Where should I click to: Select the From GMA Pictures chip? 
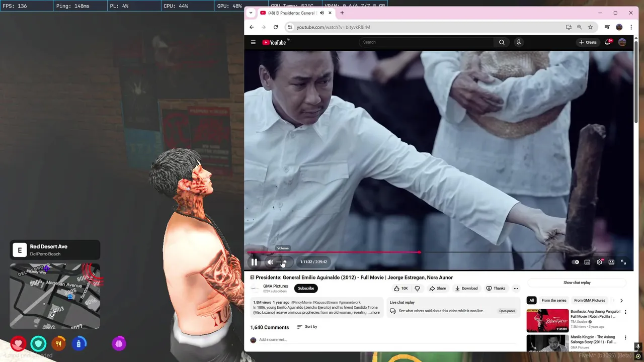tap(590, 300)
